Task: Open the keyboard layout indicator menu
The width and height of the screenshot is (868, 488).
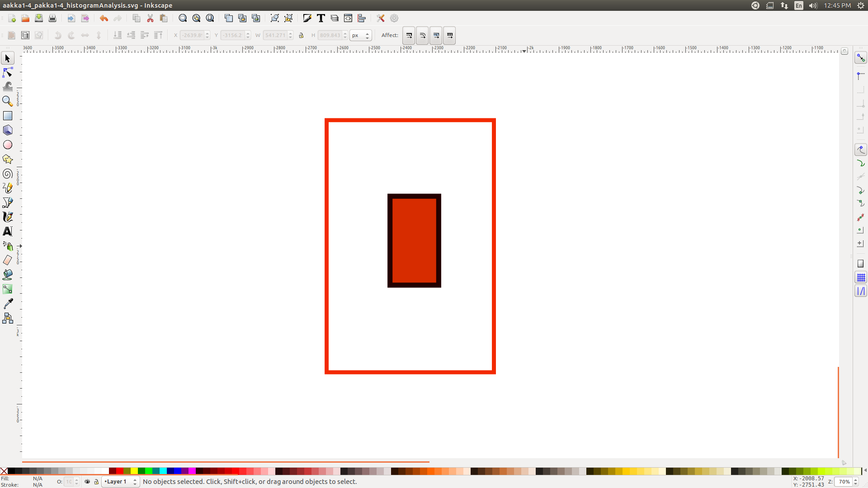Action: pos(799,5)
